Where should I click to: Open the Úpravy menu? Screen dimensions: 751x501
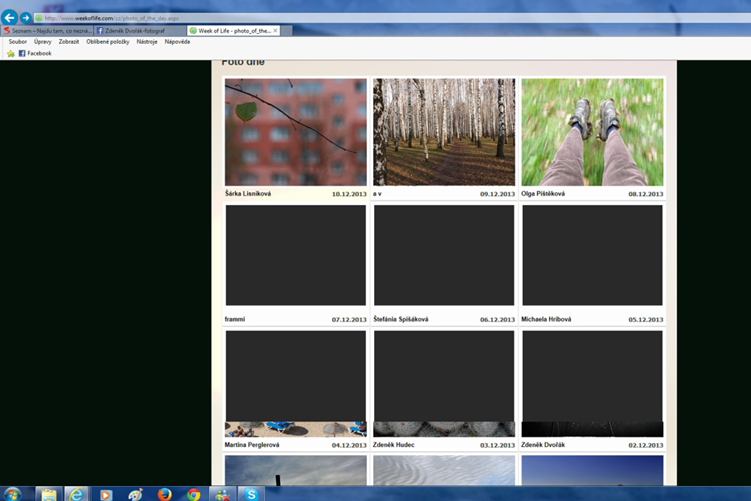tap(43, 42)
